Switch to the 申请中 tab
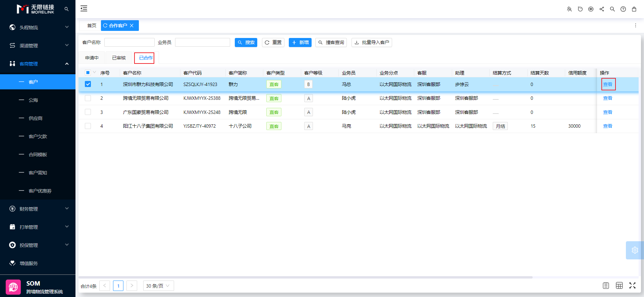 92,58
